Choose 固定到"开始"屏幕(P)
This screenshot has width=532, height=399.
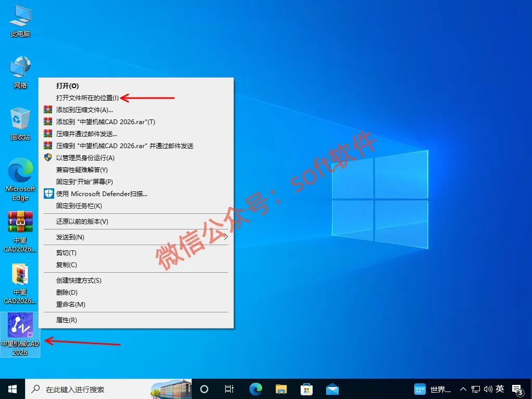(135, 182)
